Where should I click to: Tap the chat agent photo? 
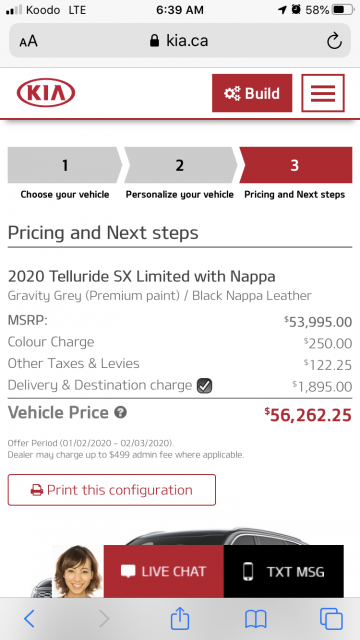(x=78, y=571)
